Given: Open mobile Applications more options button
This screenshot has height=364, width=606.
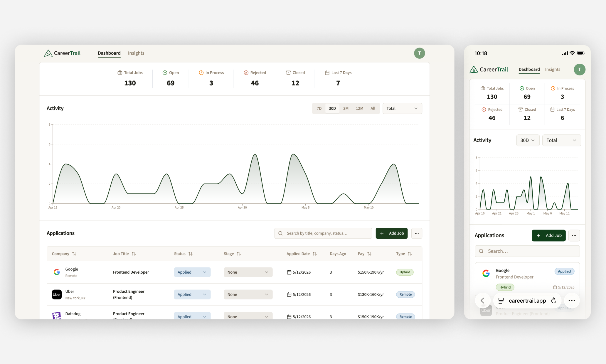Looking at the screenshot, I should (x=574, y=235).
